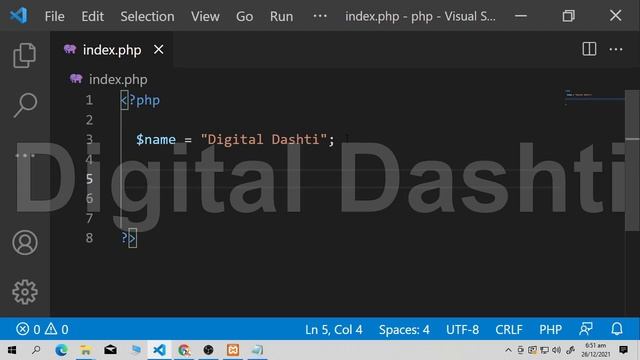The height and width of the screenshot is (360, 640).
Task: Close the index.php tab
Action: (x=158, y=49)
